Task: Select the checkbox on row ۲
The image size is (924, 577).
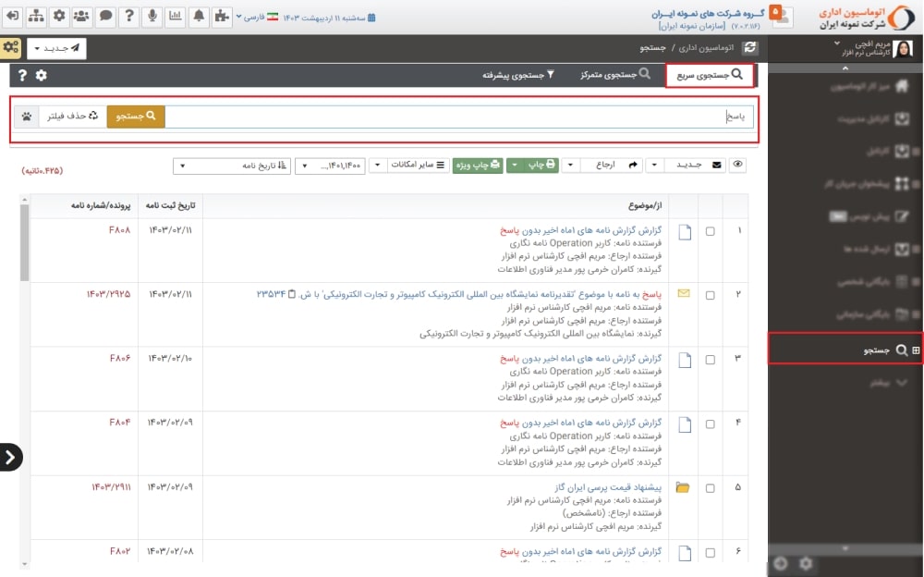Action: click(711, 296)
